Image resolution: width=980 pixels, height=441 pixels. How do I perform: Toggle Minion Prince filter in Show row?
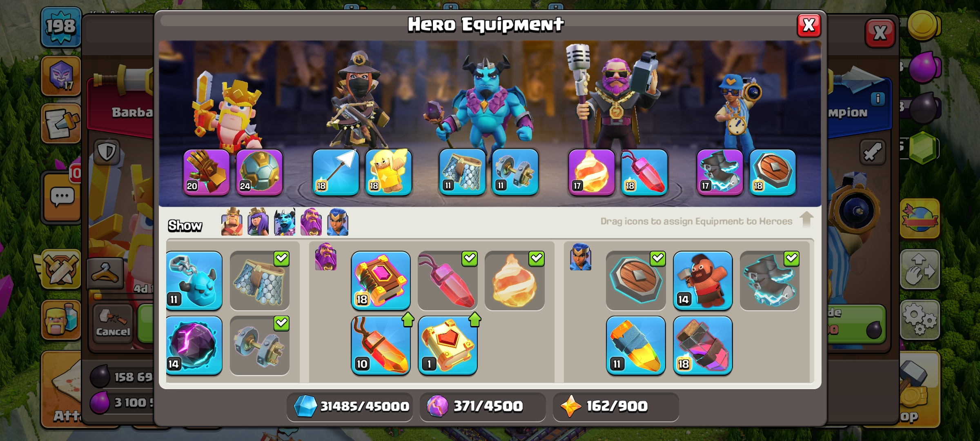point(285,222)
